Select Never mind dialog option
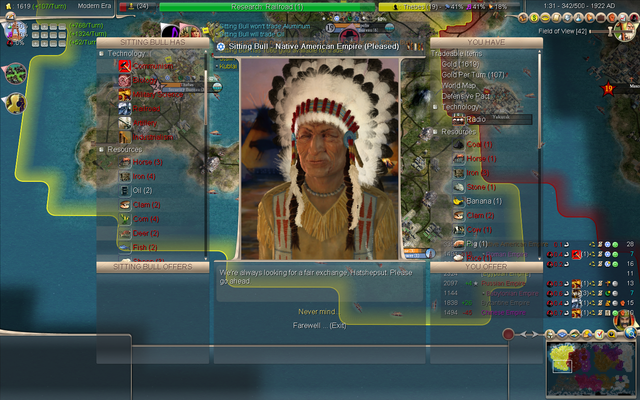 tap(317, 311)
